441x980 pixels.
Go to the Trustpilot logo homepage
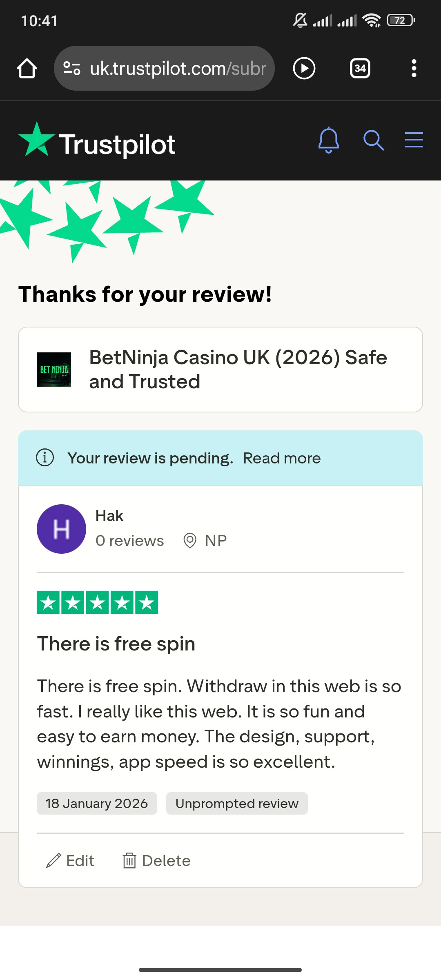click(97, 143)
